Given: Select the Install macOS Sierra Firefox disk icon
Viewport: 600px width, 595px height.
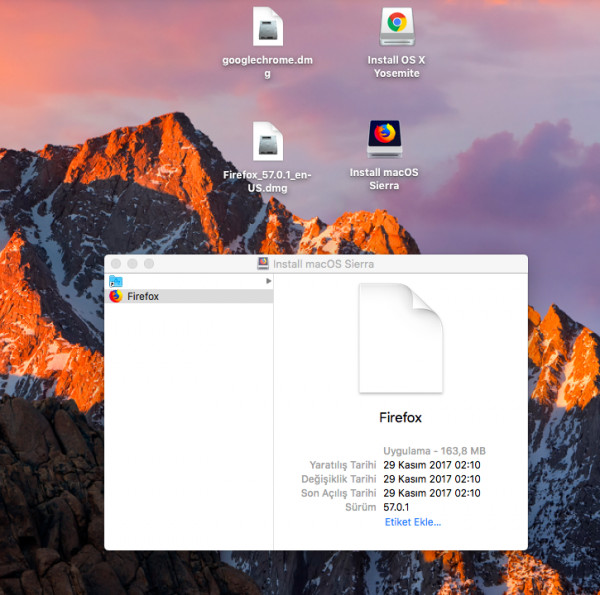Looking at the screenshot, I should coord(385,139).
